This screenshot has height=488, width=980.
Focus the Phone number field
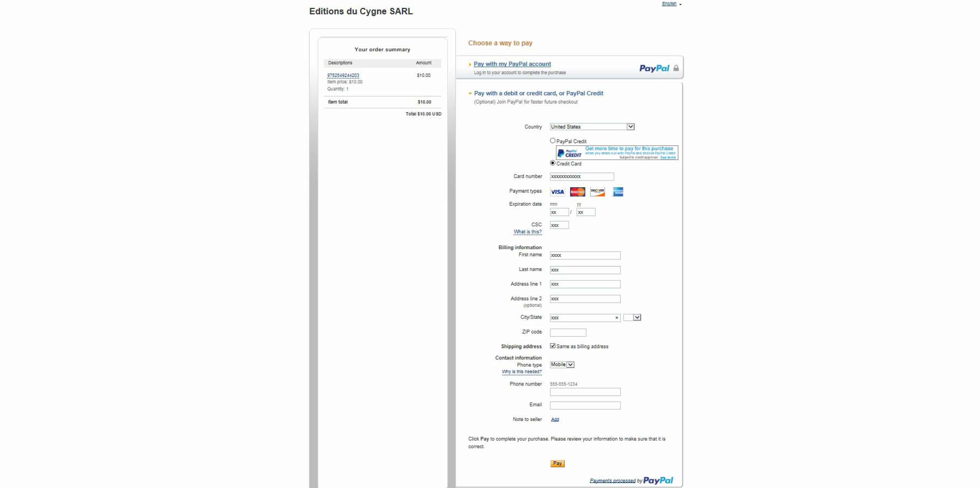point(585,392)
